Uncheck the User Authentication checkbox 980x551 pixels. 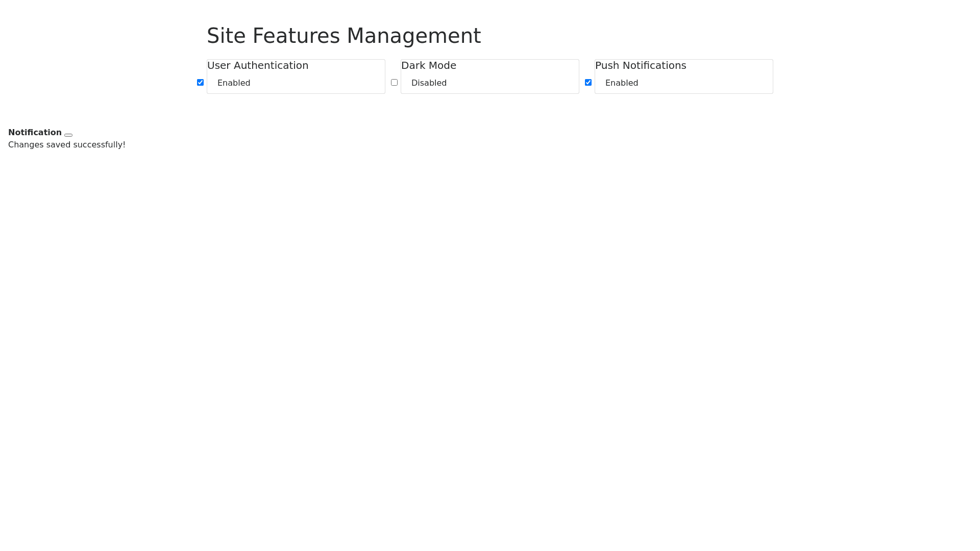[200, 82]
